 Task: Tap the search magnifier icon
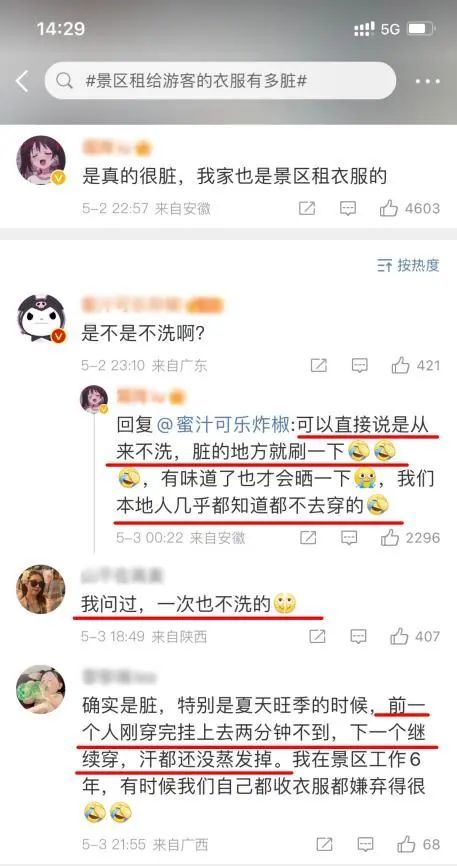coord(65,82)
